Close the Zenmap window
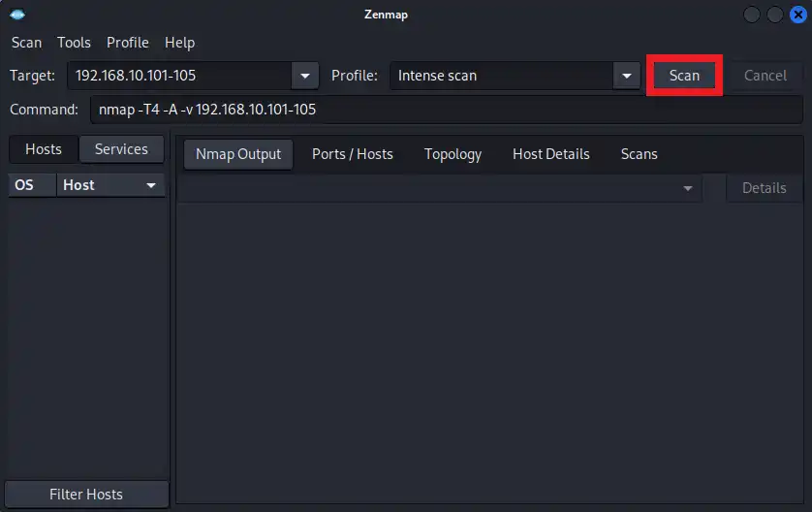Image resolution: width=812 pixels, height=512 pixels. pyautogui.click(x=798, y=15)
